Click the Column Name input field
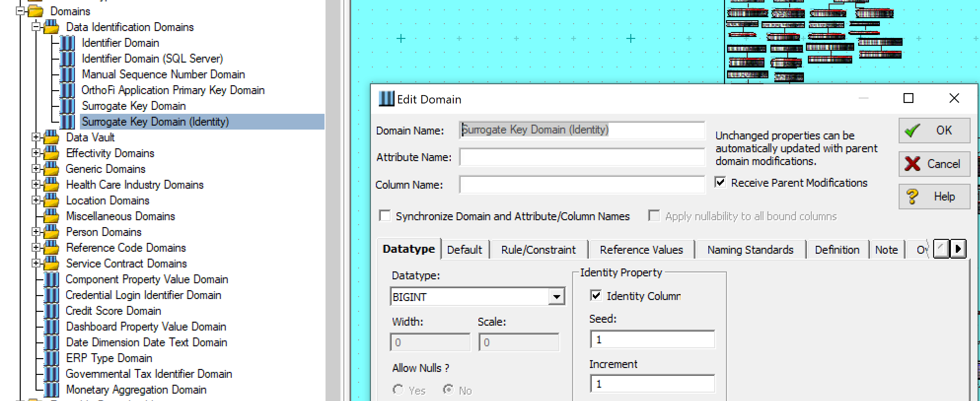The width and height of the screenshot is (980, 401). click(582, 185)
